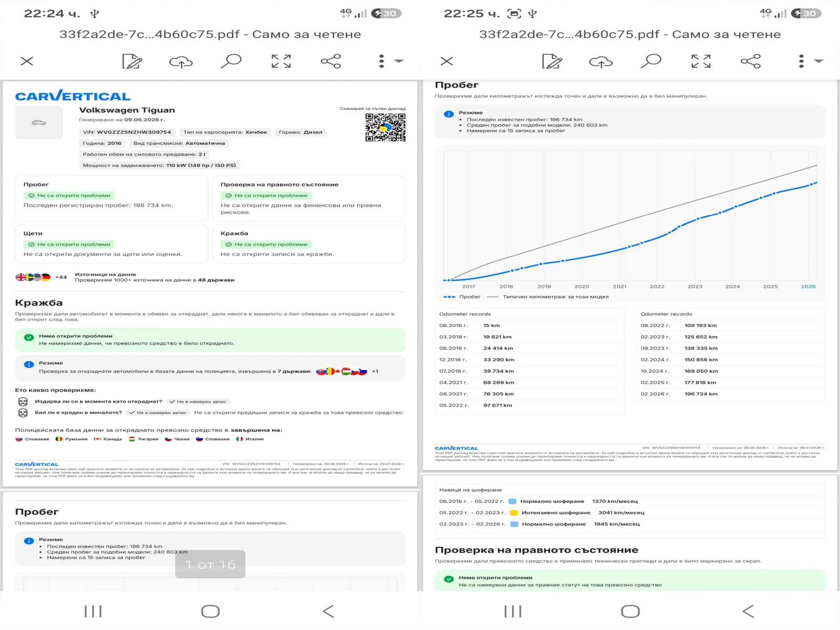Tap the 'Гориво: Дизел' tag
This screenshot has width=840, height=630.
(x=300, y=132)
